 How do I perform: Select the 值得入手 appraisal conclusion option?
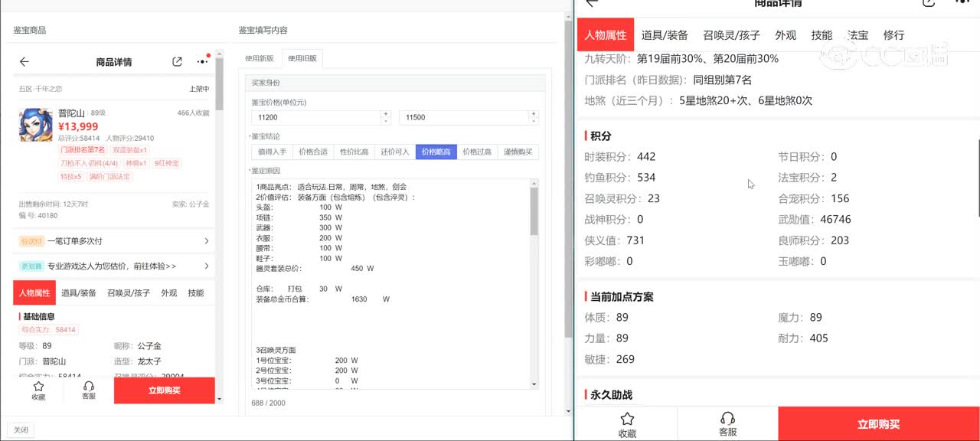[272, 152]
